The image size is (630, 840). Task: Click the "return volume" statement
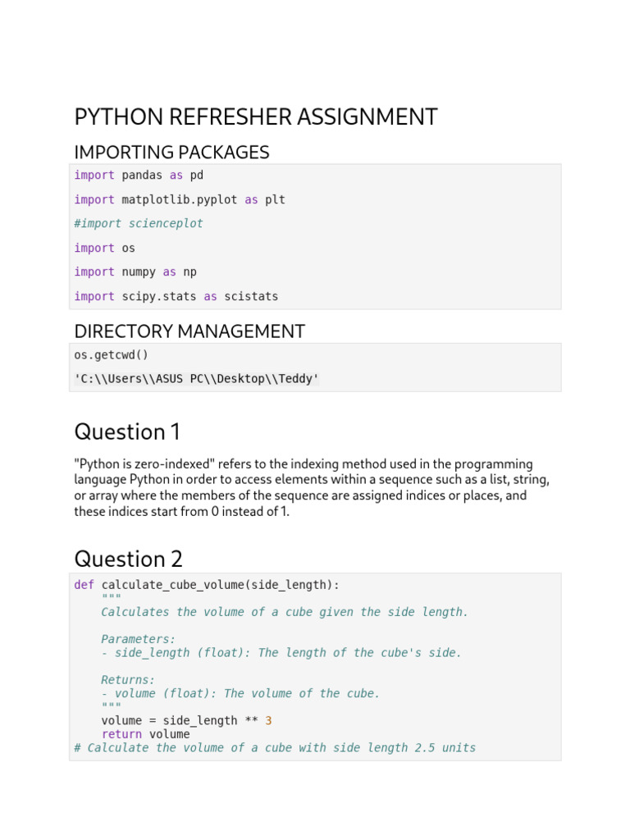click(145, 734)
